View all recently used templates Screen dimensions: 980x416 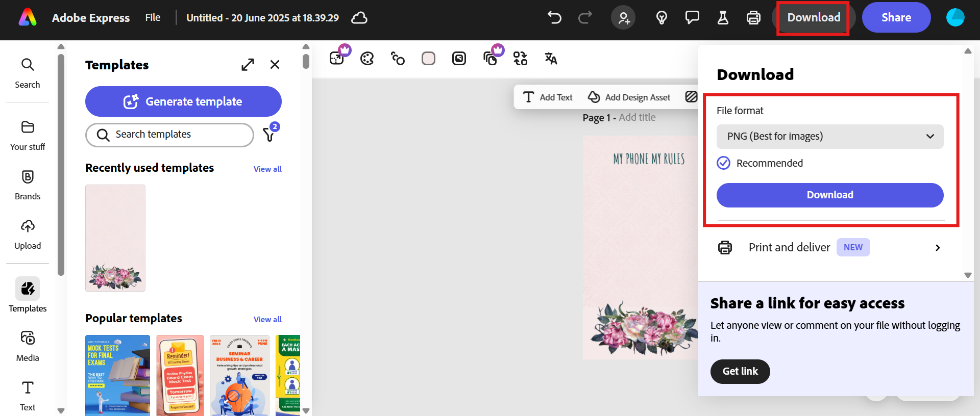(267, 169)
